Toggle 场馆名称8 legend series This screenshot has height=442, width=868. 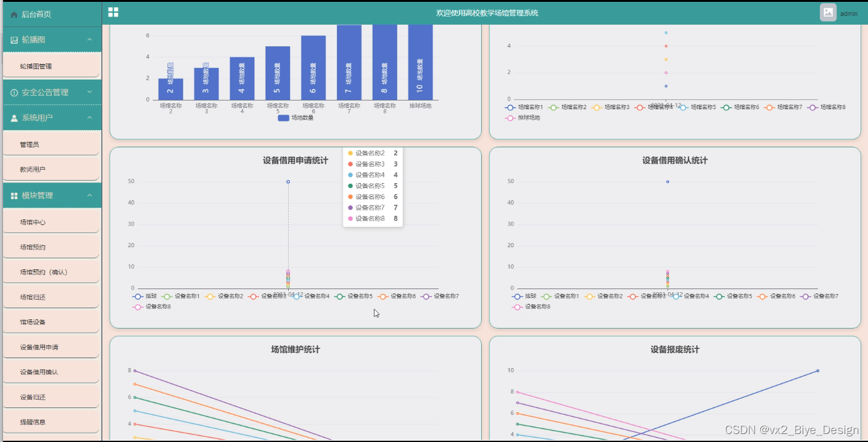(826, 107)
